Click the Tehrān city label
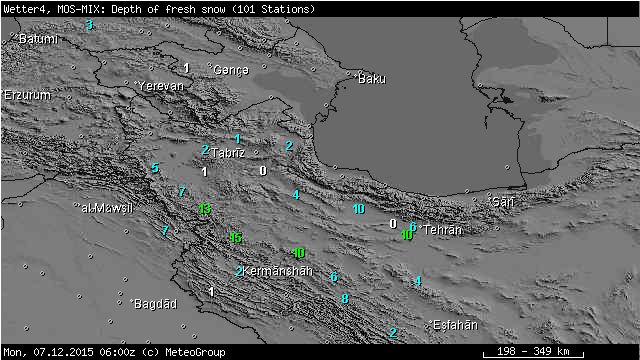Screen dimensions: 640x360 tap(443, 230)
